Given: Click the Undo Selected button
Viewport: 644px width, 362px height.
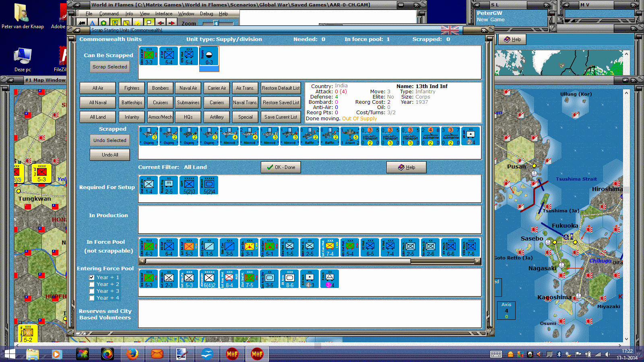Looking at the screenshot, I should (110, 140).
